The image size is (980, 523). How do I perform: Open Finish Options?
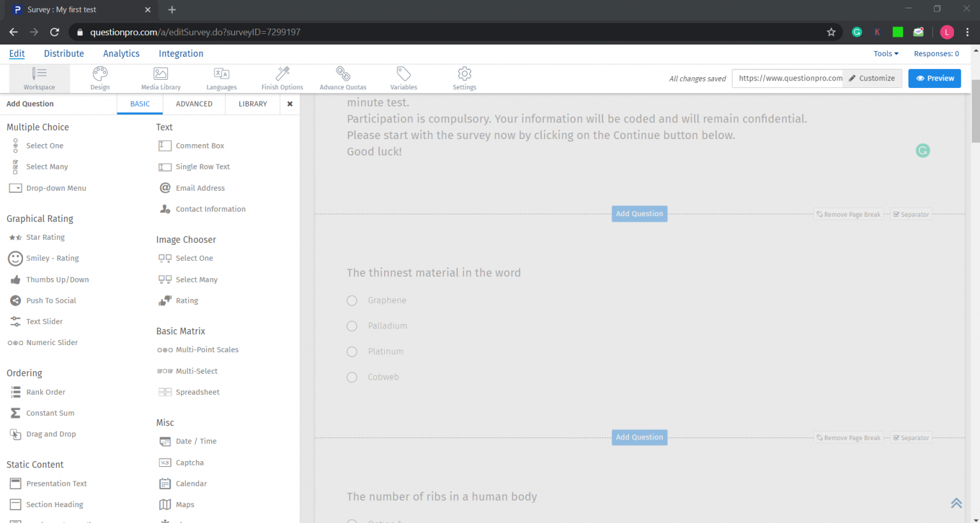tap(282, 78)
